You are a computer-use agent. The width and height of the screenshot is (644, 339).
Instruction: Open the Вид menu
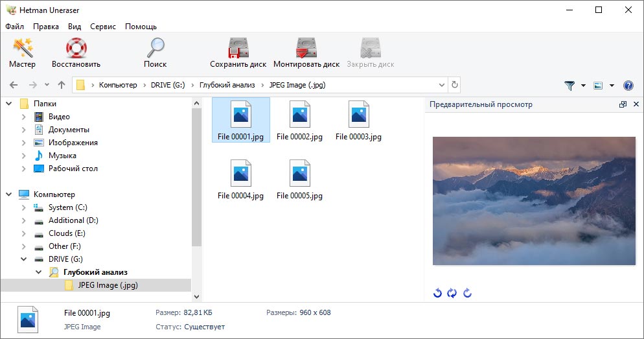tap(75, 27)
